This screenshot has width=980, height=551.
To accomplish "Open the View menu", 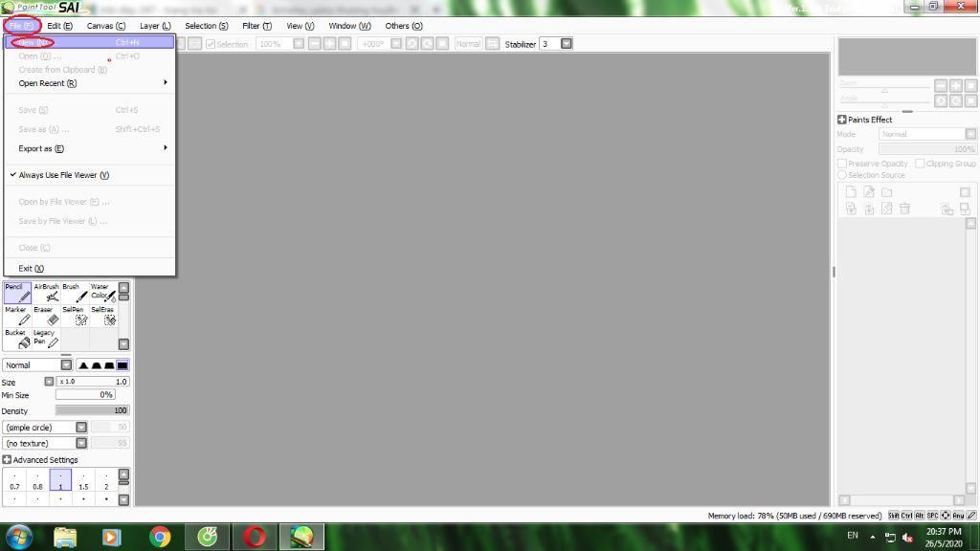I will point(300,26).
